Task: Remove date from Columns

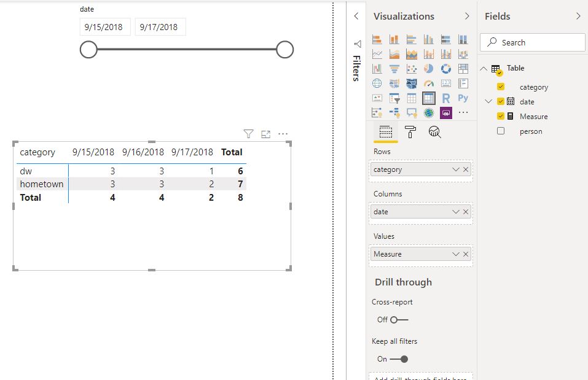Action: pos(466,212)
